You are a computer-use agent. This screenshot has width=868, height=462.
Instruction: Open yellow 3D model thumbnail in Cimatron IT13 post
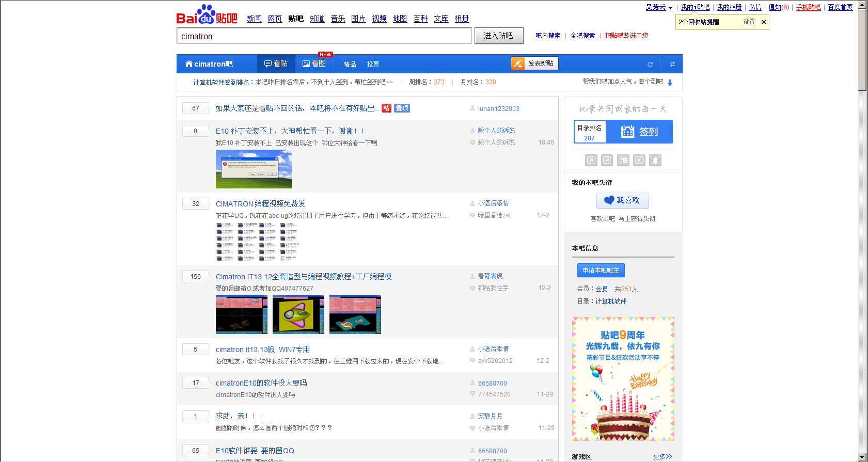(298, 315)
